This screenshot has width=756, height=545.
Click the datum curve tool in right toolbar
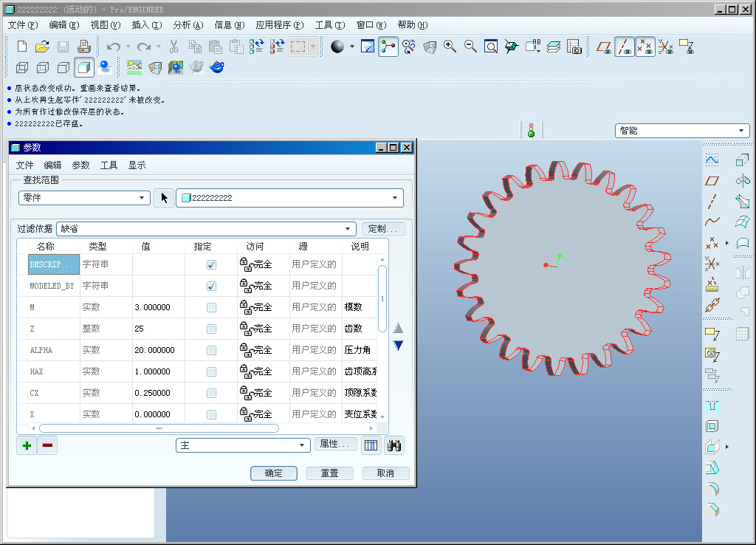coord(712,222)
